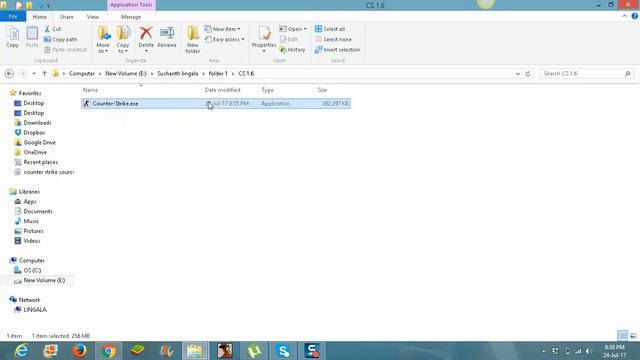This screenshot has width=640, height=360.
Task: Open recent locations dropdown arrow
Action: tap(34, 73)
